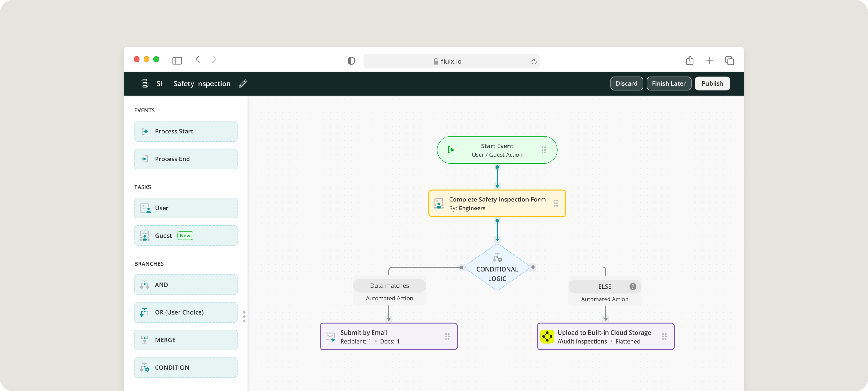Click the gear branch icon in Conditional Logic diamond

(497, 258)
